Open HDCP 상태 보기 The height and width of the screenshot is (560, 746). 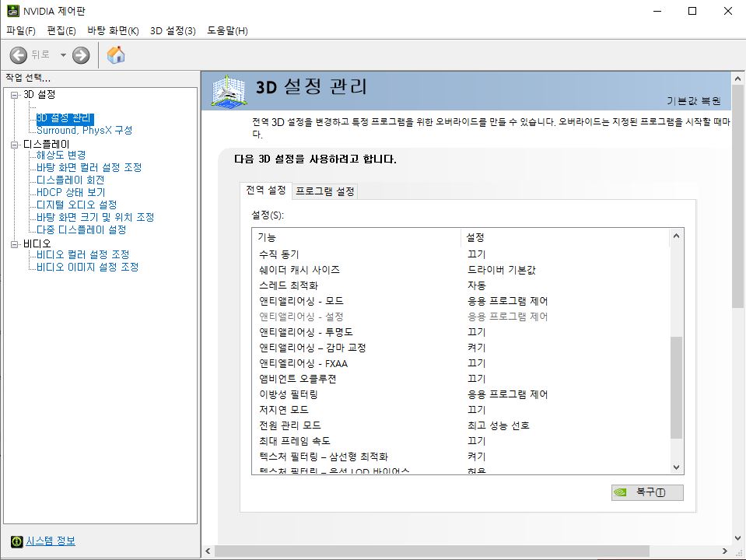(x=71, y=192)
